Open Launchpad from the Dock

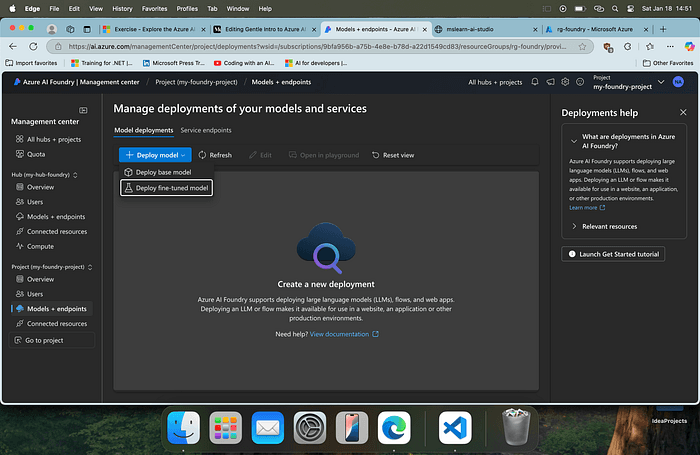pos(225,428)
